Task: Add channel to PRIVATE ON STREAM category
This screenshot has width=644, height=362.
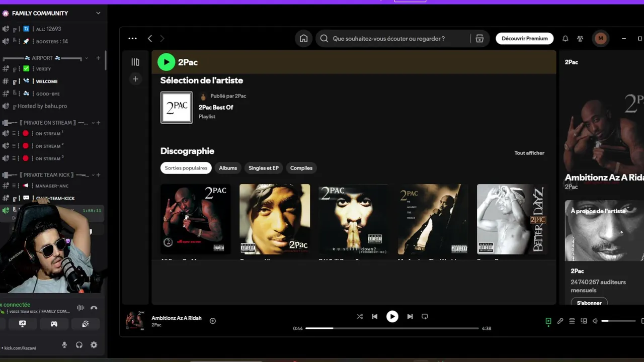Action: coord(98,123)
